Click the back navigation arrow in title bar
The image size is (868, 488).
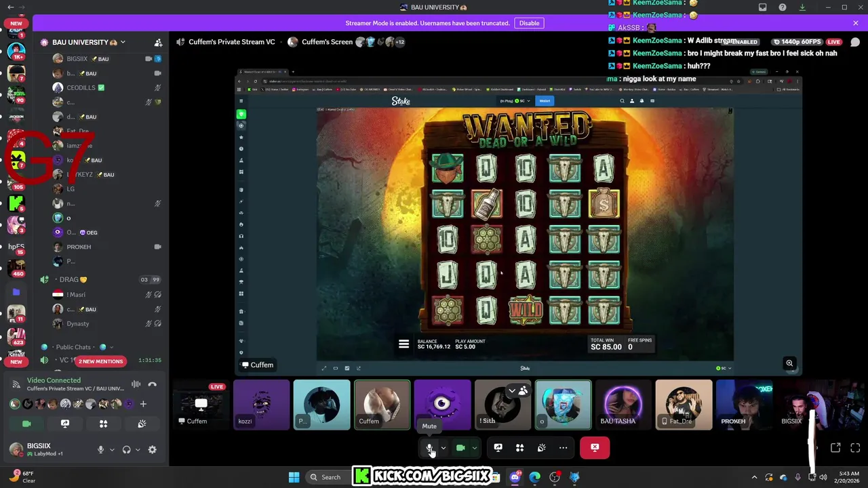(x=10, y=7)
